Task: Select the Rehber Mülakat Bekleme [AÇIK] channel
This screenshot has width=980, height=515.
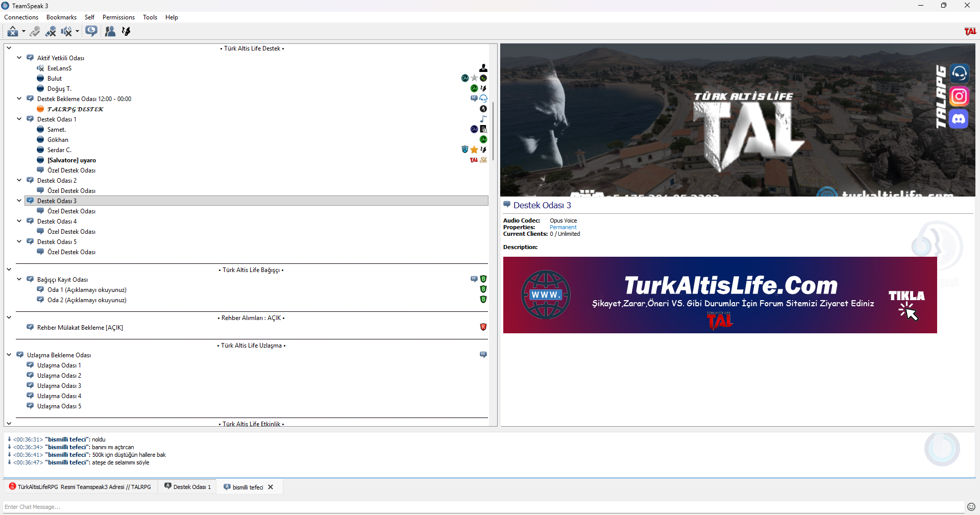Action: [80, 327]
